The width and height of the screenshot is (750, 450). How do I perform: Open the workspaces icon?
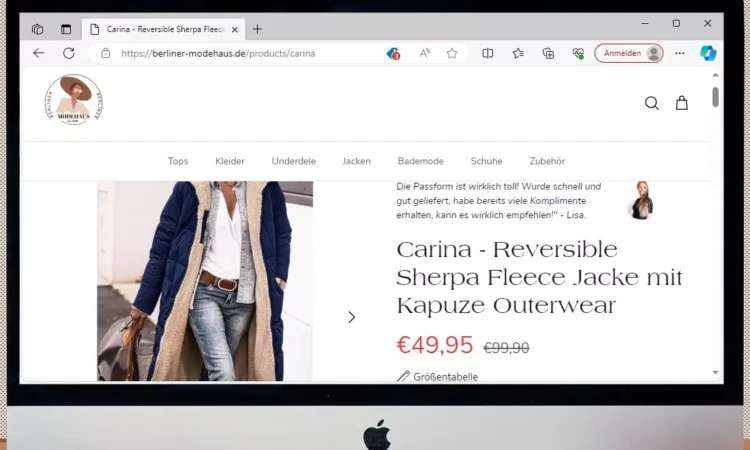pyautogui.click(x=37, y=29)
